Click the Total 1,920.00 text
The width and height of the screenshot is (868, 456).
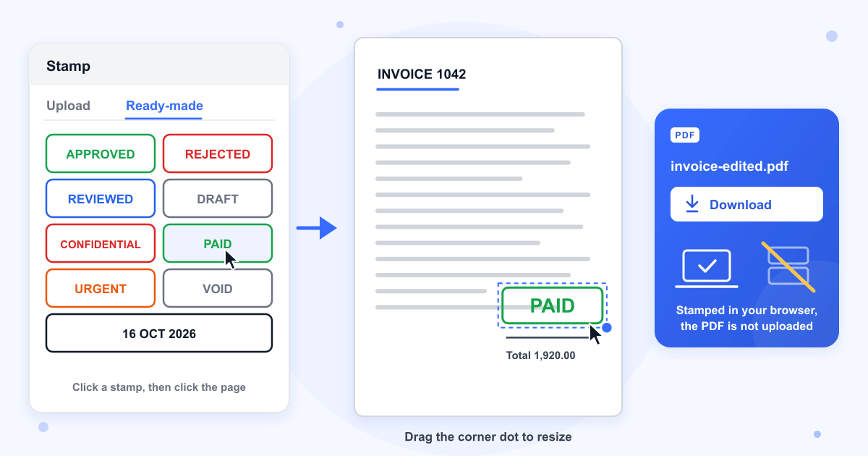click(x=541, y=355)
